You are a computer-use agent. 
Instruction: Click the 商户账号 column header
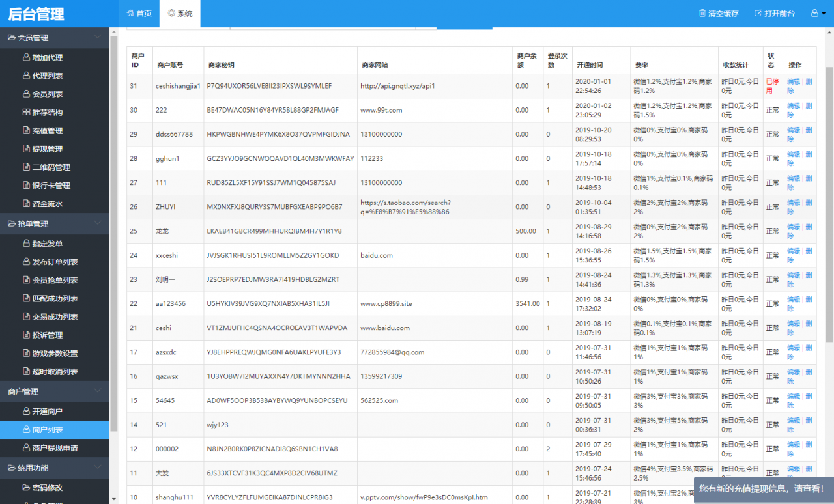point(170,65)
